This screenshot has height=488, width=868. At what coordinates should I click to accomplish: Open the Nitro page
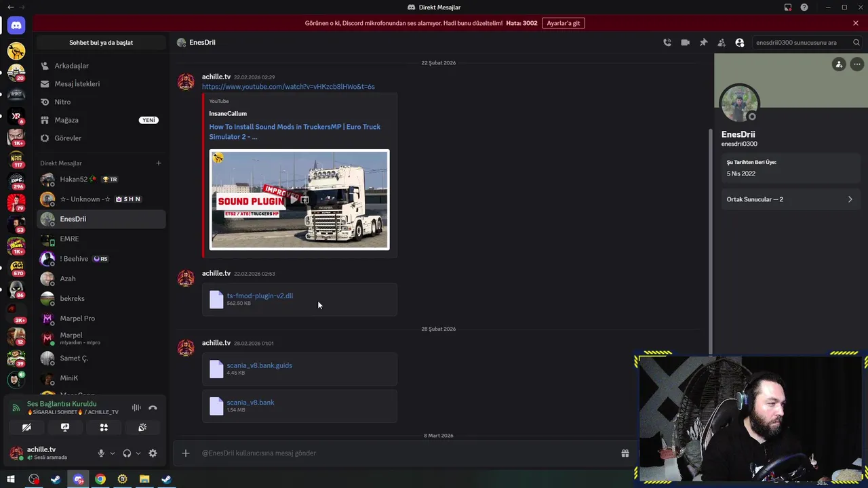pyautogui.click(x=101, y=102)
